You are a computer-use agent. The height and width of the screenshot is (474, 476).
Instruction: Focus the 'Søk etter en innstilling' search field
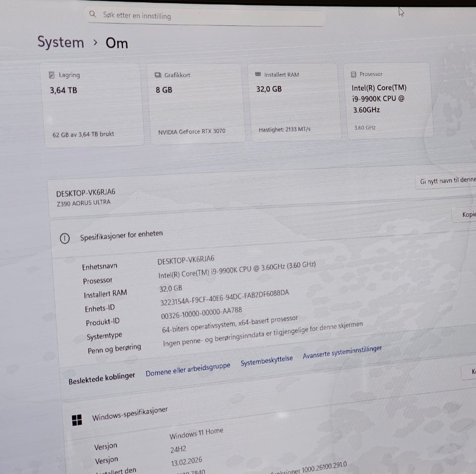click(x=205, y=16)
